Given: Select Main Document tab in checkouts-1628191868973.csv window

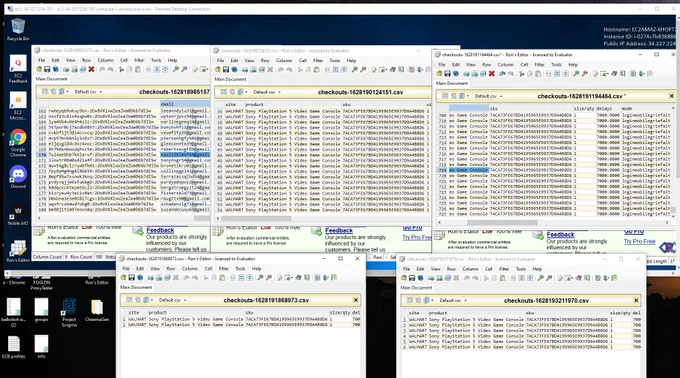Looking at the screenshot, I should coord(136,287).
